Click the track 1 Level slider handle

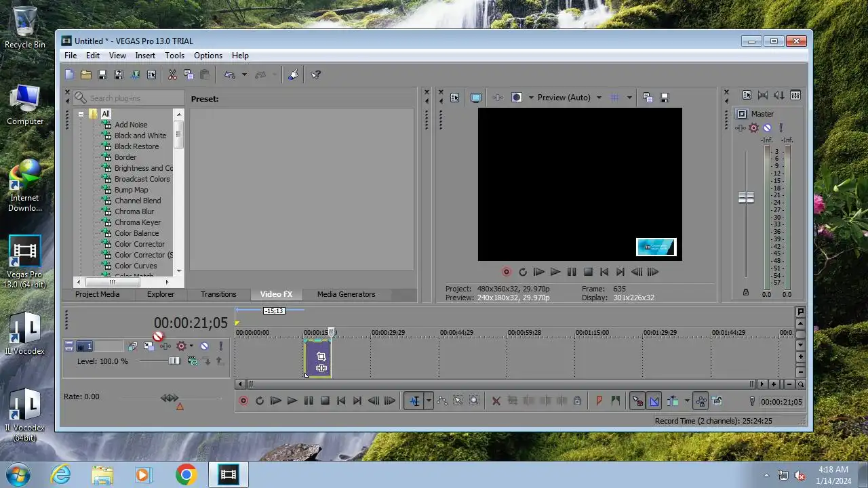click(174, 361)
